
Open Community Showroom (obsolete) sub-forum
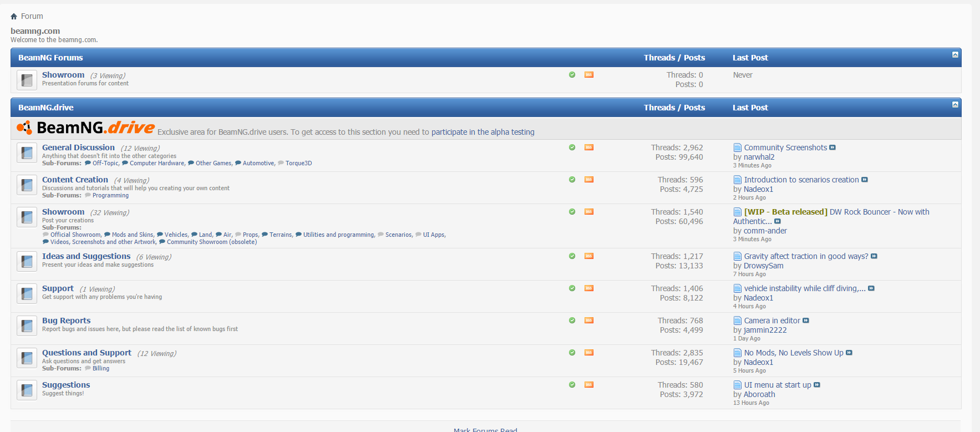pyautogui.click(x=212, y=242)
